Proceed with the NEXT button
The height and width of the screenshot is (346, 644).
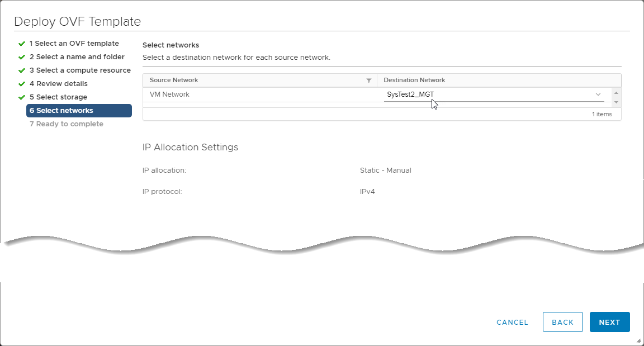coord(609,322)
